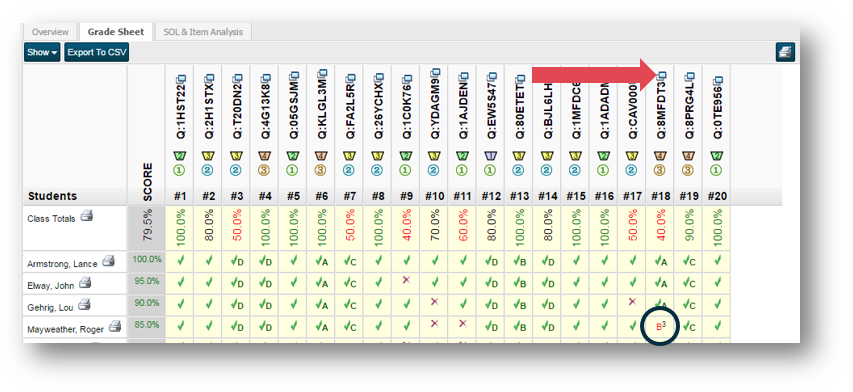Click Gehrig's incorrect X mark in #17
853x392 pixels.
[632, 301]
